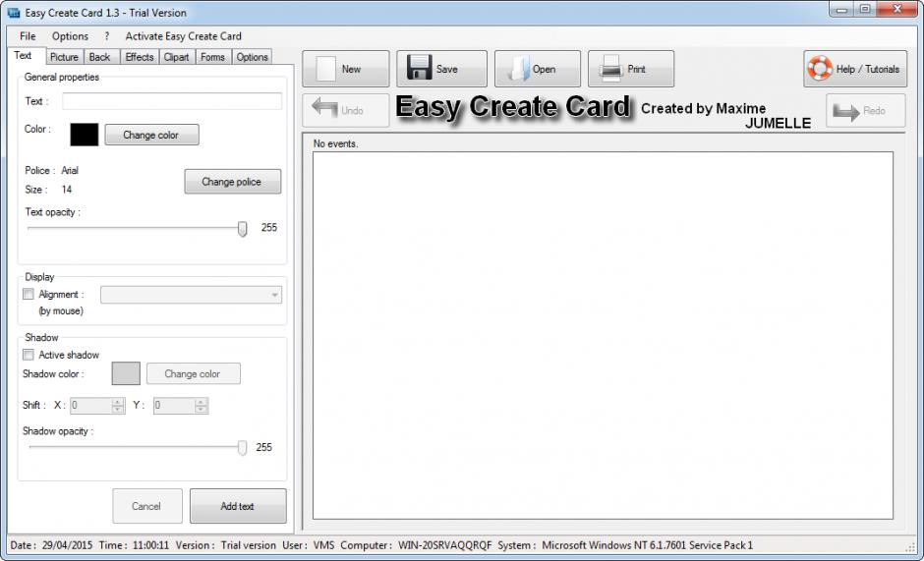Screen dimensions: 924x561
Task: Click the floppy disk Save icon
Action: coord(420,68)
